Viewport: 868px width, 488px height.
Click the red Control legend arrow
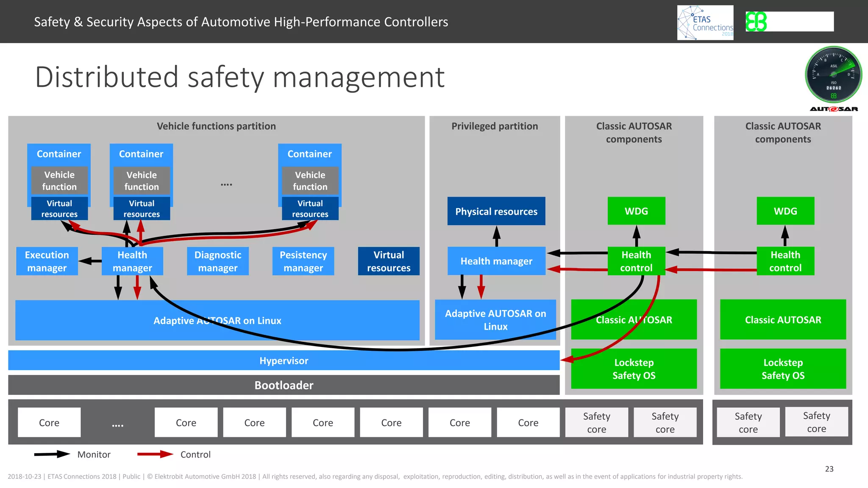(155, 454)
